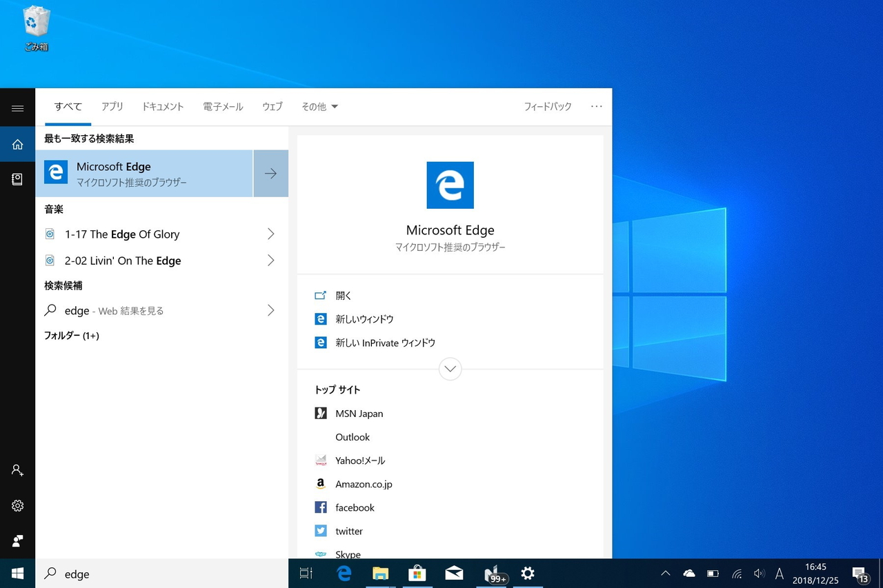Open the MSN Japan top site

pyautogui.click(x=359, y=414)
